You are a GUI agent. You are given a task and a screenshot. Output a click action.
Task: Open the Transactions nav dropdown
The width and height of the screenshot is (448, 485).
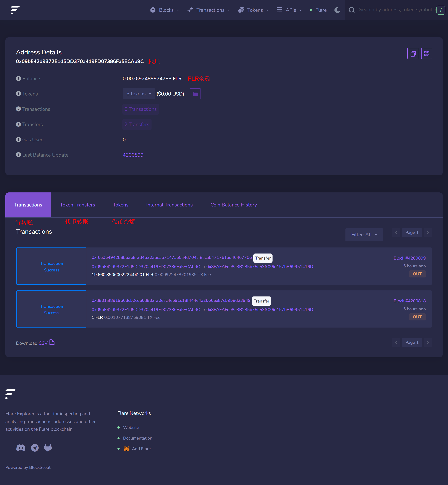pyautogui.click(x=209, y=10)
